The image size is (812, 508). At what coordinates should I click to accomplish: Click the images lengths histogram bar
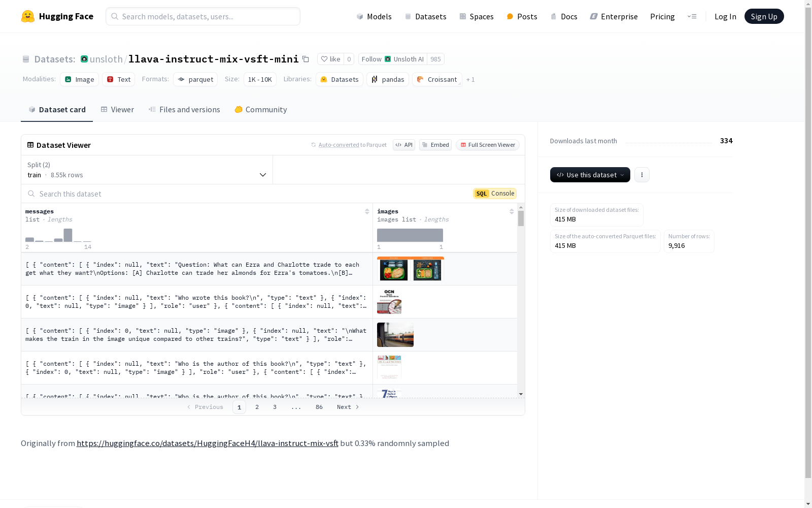click(410, 235)
